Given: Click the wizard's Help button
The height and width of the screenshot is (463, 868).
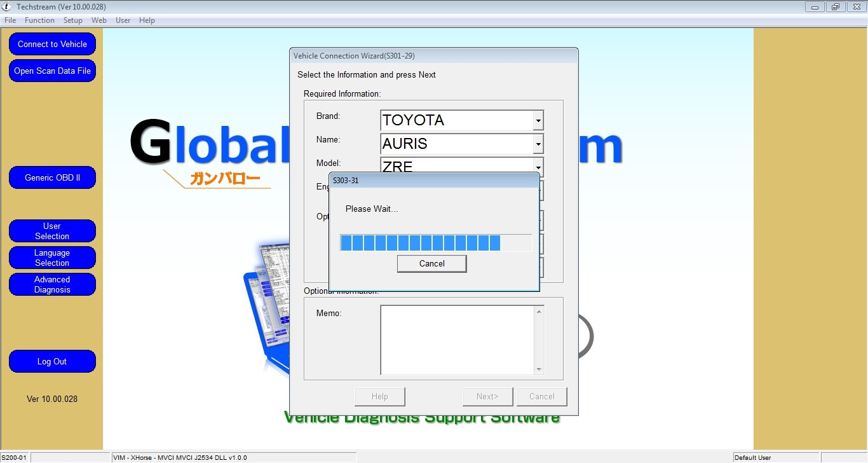Looking at the screenshot, I should (x=380, y=397).
